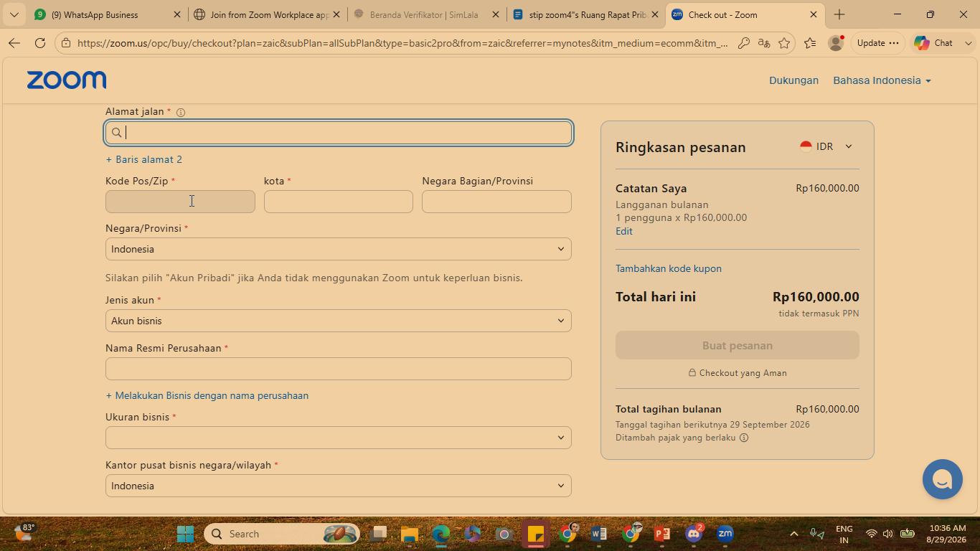
Task: Click the Alamat jalan info icon
Action: pyautogui.click(x=181, y=113)
